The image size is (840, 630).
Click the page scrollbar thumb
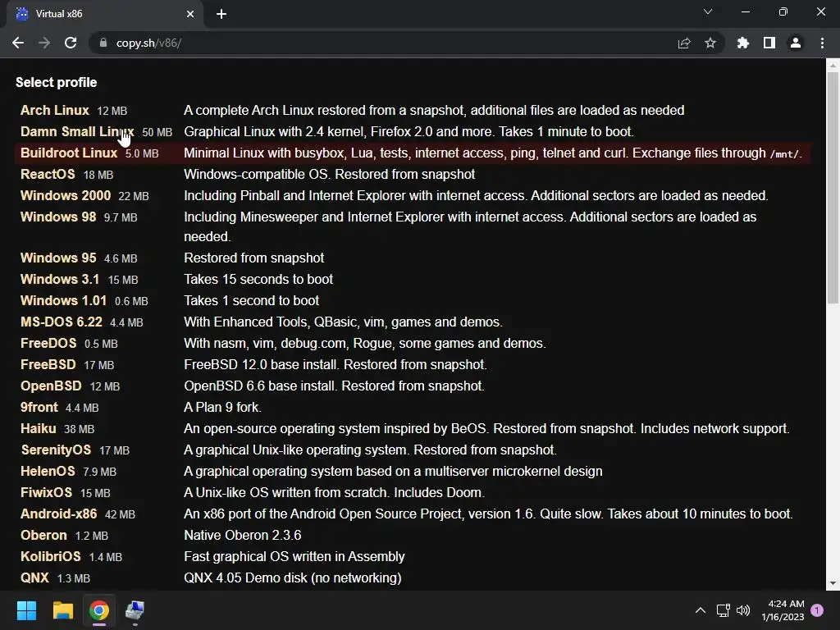point(833,188)
